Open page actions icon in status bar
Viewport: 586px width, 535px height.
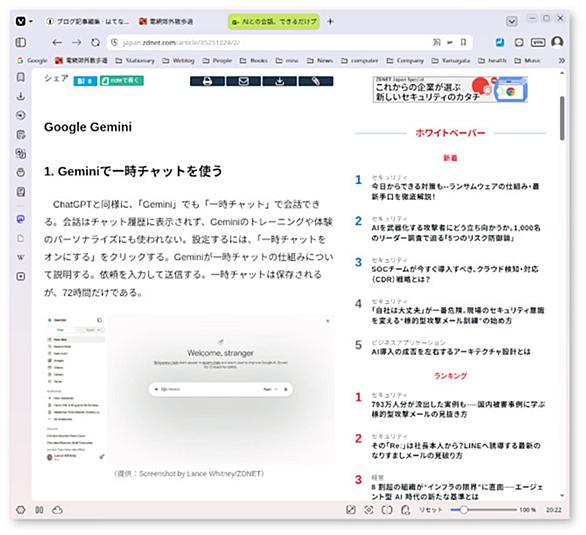tap(405, 510)
